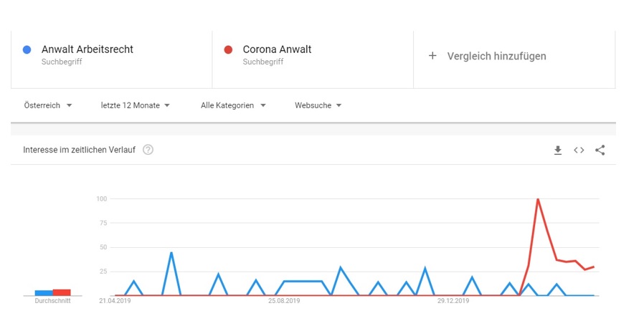Edit the Corona Anwalt search term
Image resolution: width=644 pixels, height=321 pixels.
pos(278,49)
